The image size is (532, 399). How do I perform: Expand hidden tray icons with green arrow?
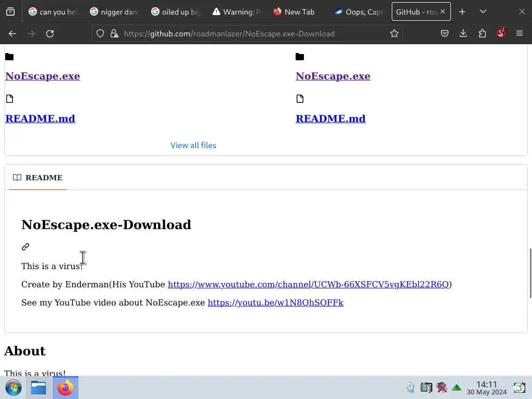[457, 388]
